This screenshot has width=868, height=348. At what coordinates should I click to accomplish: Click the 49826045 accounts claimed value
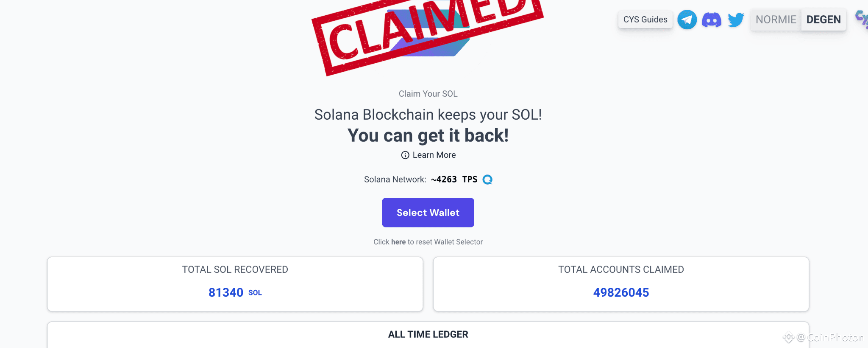point(621,292)
